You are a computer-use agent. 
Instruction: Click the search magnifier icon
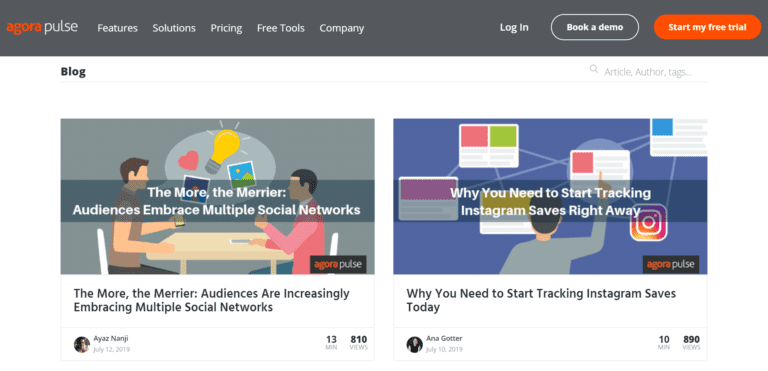click(x=594, y=69)
